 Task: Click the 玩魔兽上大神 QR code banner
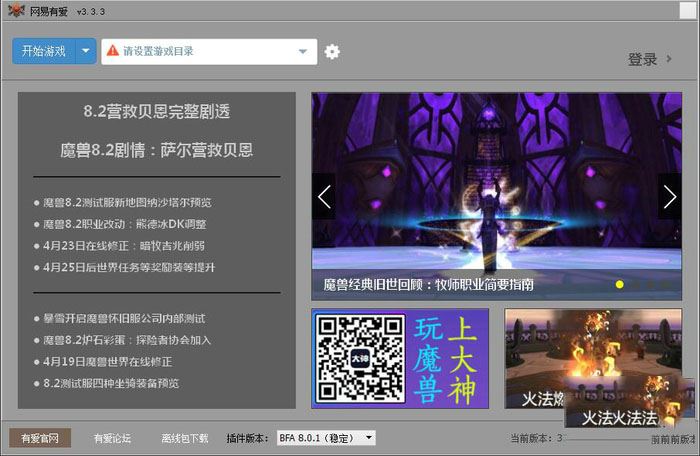tap(400, 358)
